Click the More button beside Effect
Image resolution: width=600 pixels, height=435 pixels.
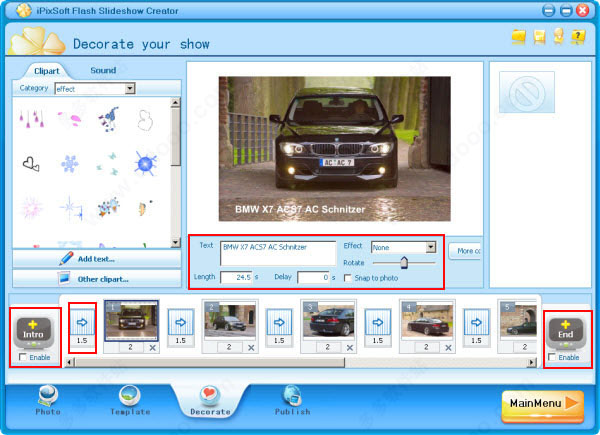[465, 251]
